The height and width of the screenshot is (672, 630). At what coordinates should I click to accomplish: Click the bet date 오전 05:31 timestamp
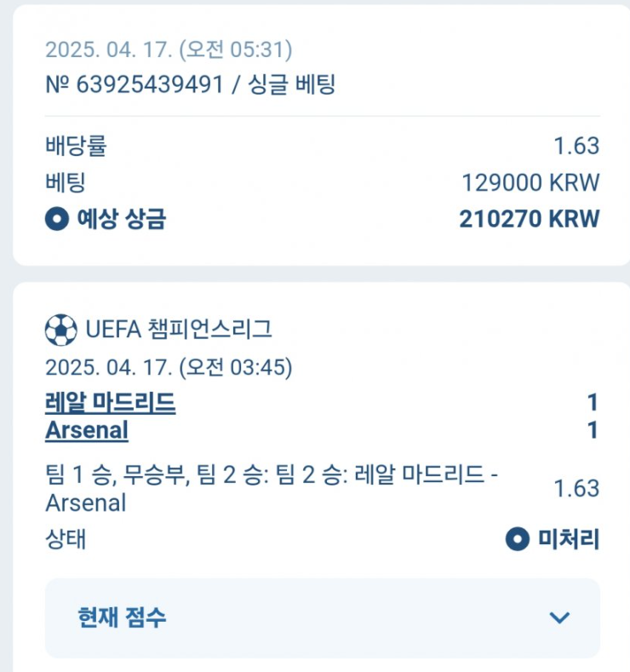point(169,49)
